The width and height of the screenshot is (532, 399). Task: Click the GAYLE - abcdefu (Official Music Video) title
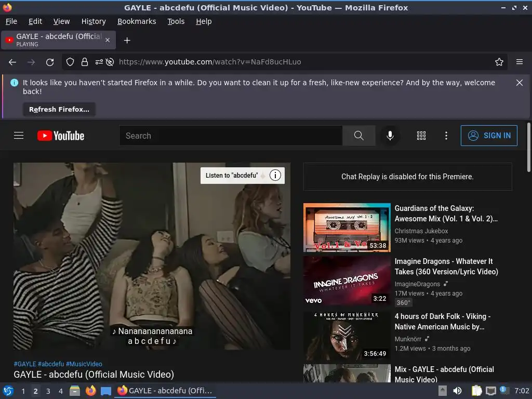(94, 375)
